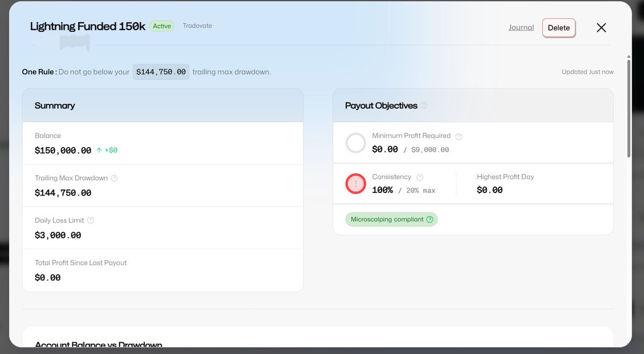
Task: Click the green Active status badge
Action: click(x=162, y=26)
